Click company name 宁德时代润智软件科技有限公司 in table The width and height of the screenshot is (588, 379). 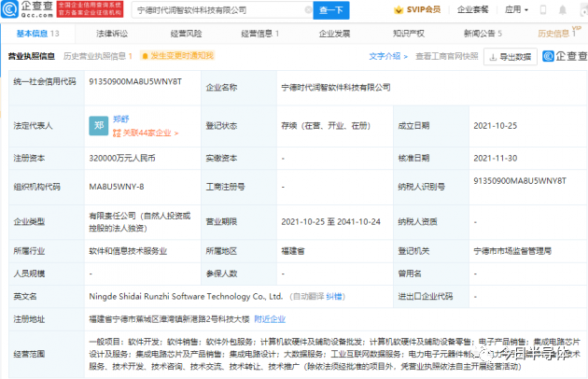point(336,88)
